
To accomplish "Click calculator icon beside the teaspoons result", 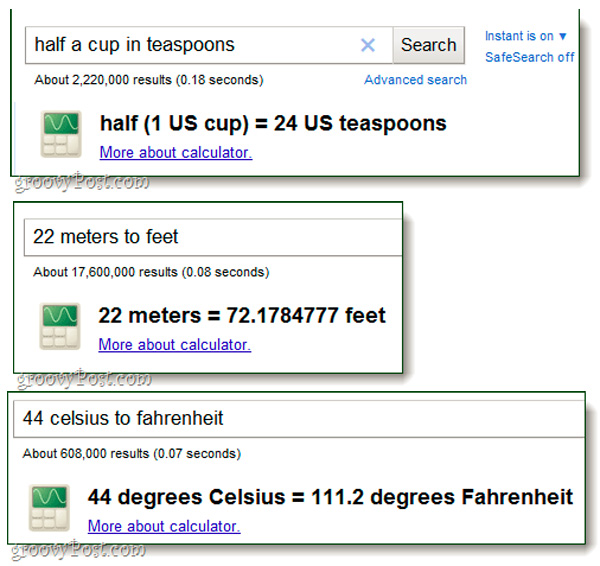I will [60, 134].
